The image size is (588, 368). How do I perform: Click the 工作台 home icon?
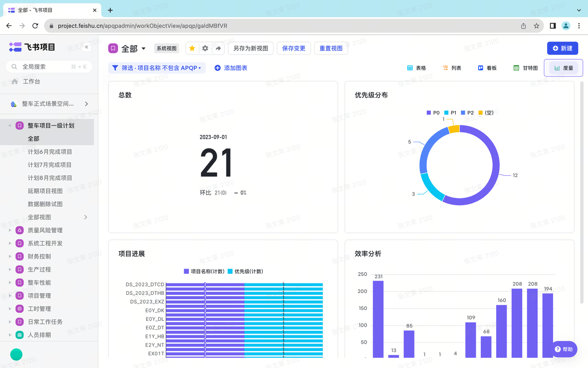15,81
